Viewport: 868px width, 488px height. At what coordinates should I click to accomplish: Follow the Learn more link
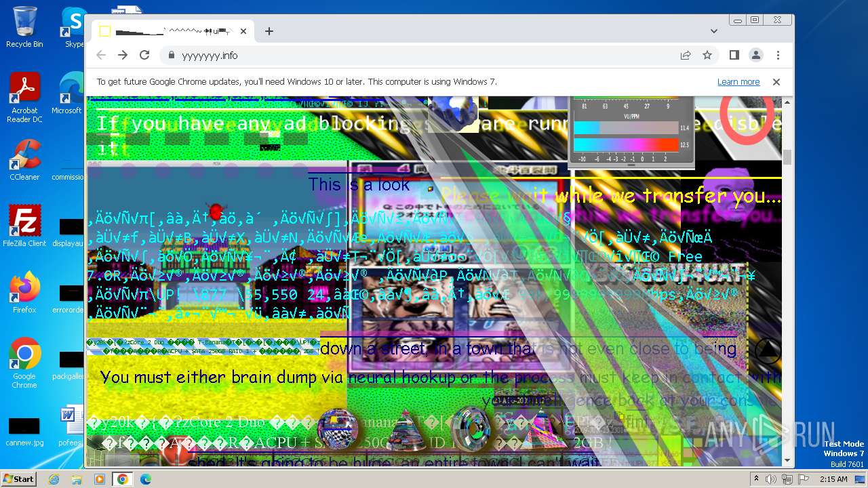pyautogui.click(x=738, y=82)
